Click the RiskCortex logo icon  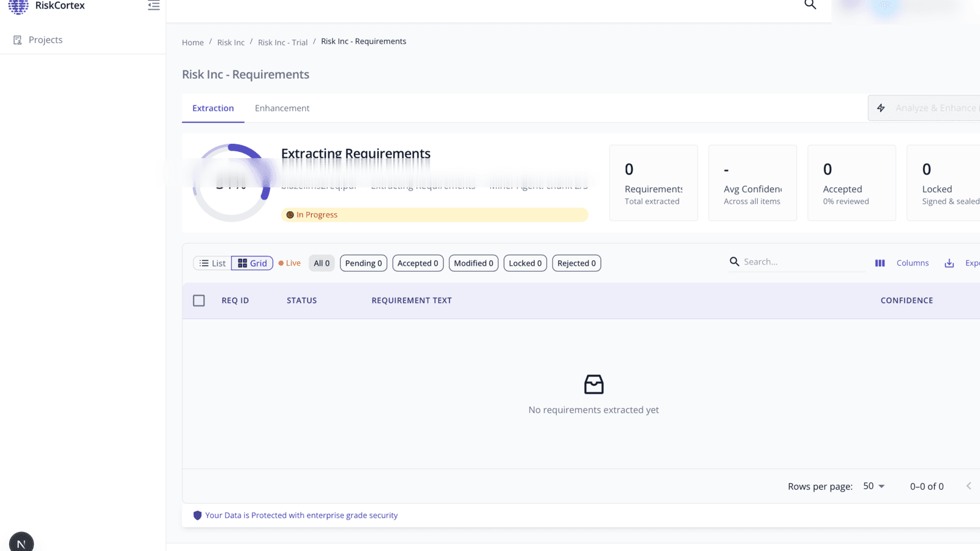tap(18, 6)
